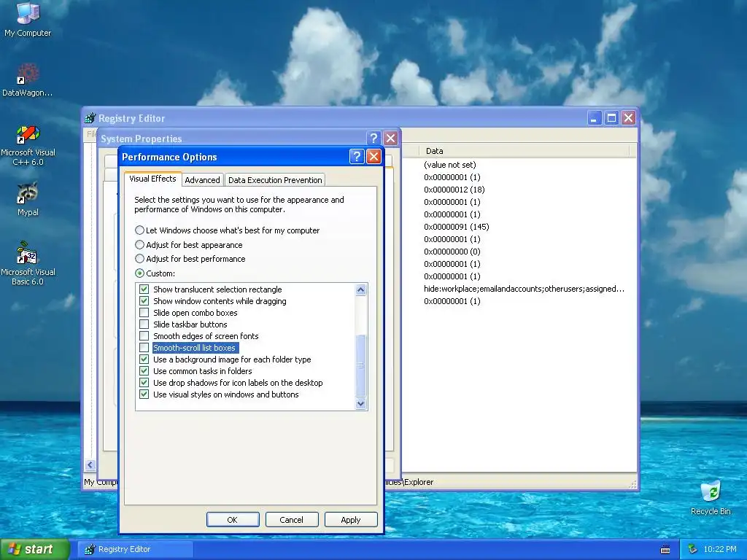The width and height of the screenshot is (747, 560).
Task: Click Apply in Performance Options
Action: [351, 519]
